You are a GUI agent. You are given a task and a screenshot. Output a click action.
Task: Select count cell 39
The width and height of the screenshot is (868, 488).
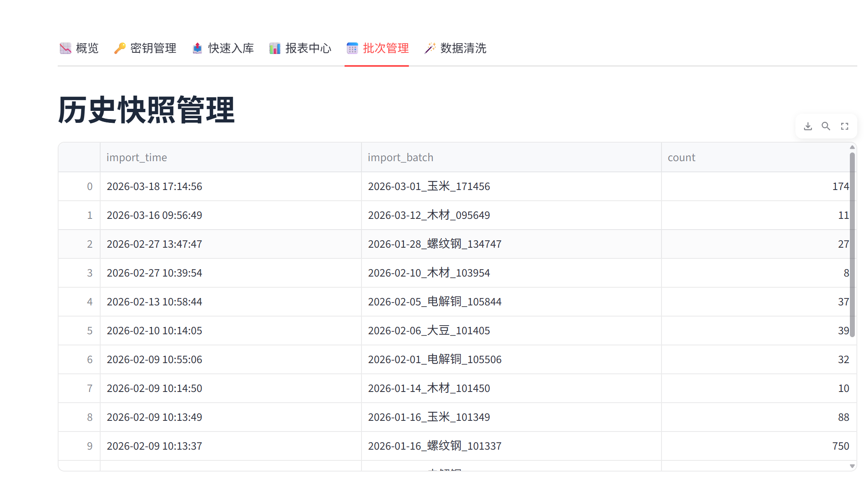pos(756,331)
